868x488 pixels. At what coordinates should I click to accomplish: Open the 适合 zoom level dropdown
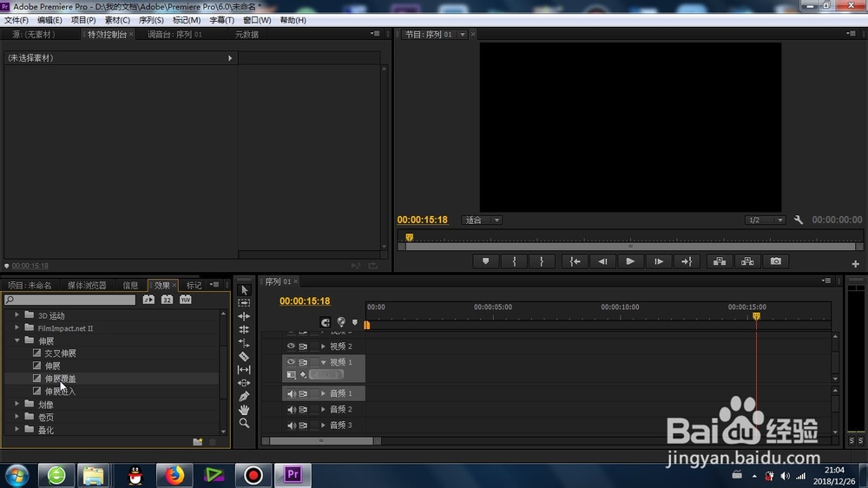tap(482, 220)
